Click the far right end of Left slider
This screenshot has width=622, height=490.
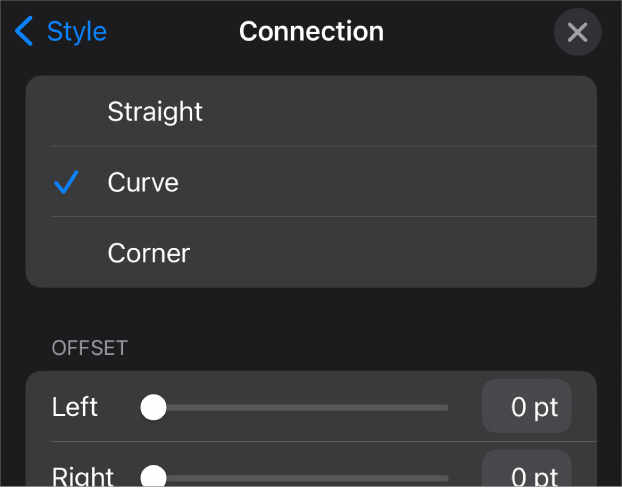tap(445, 407)
